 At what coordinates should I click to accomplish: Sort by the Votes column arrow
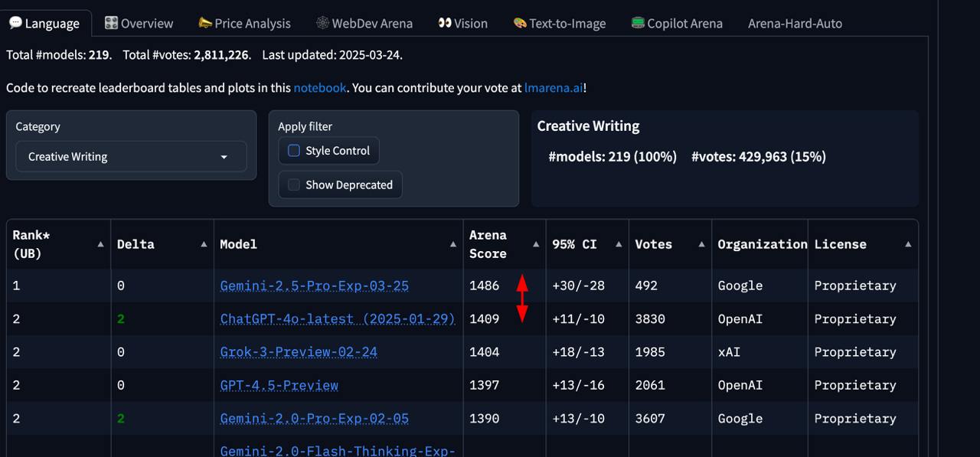click(701, 244)
